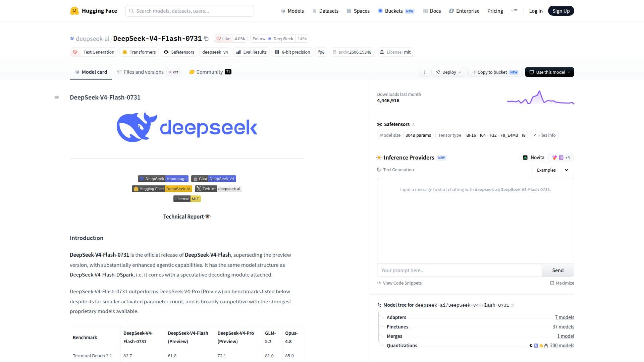Open the Technical Report link
The image size is (644, 362).
click(x=187, y=217)
